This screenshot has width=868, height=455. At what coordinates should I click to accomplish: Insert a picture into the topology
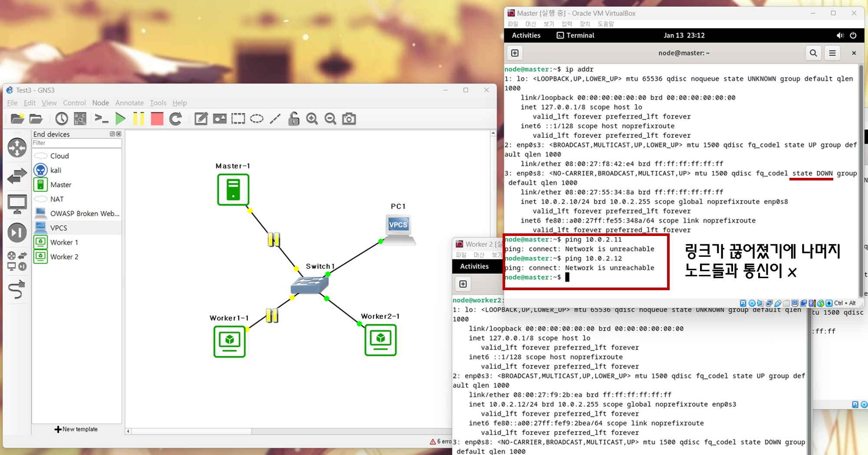220,118
